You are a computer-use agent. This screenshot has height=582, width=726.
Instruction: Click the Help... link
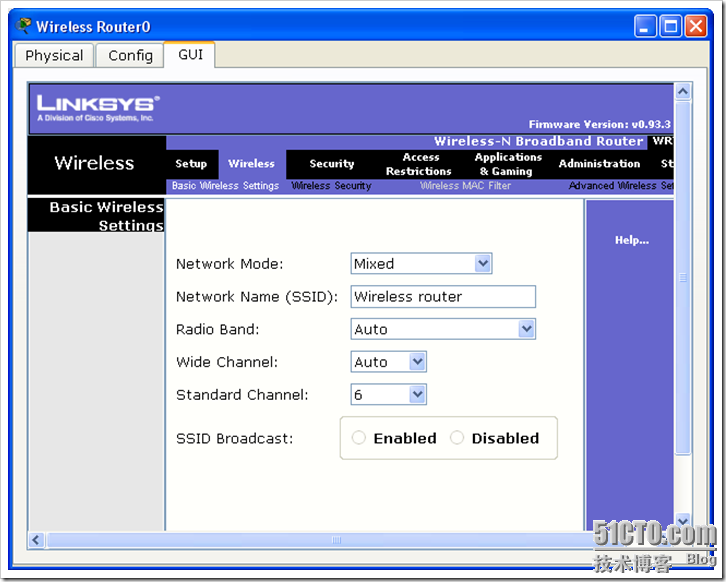[632, 240]
